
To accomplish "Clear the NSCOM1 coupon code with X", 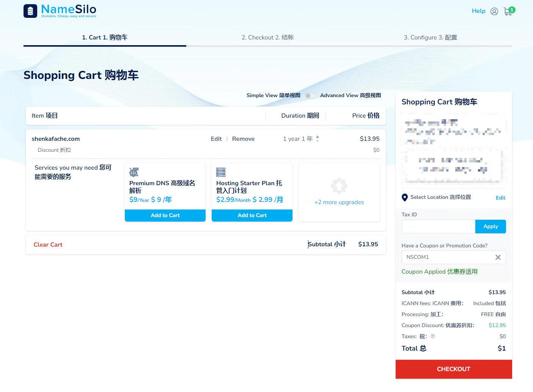I will [498, 257].
